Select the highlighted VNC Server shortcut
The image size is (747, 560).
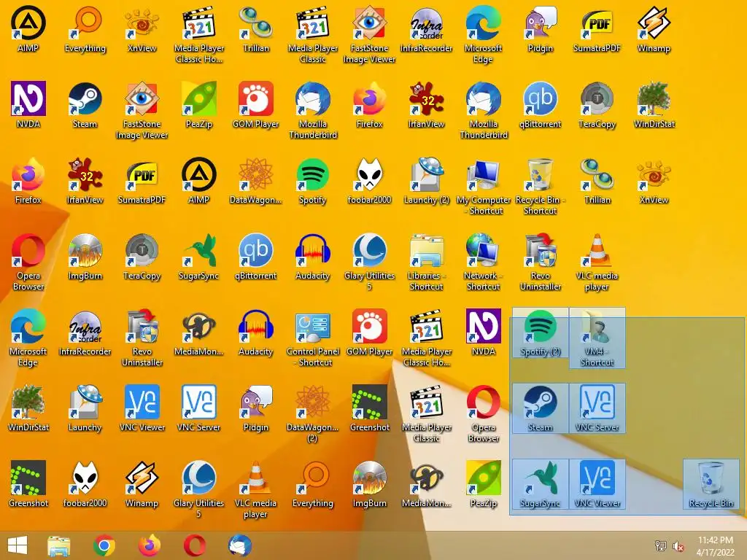click(x=597, y=409)
